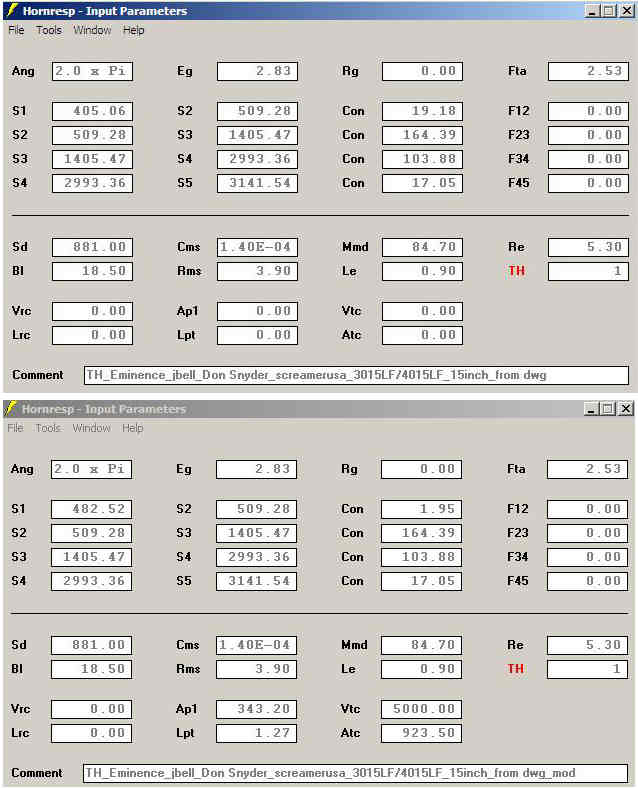Viewport: 638px width, 788px height.
Task: Click Fta field 2.53 in top window
Action: [588, 71]
